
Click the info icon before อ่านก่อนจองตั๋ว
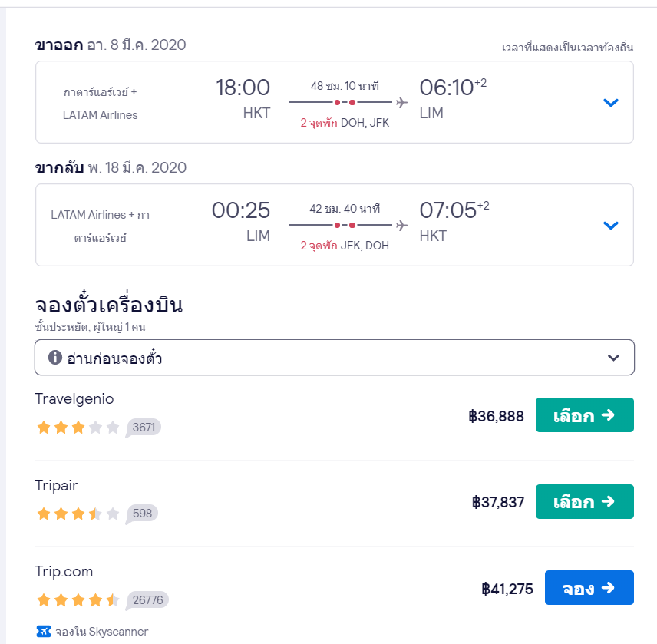click(x=55, y=358)
